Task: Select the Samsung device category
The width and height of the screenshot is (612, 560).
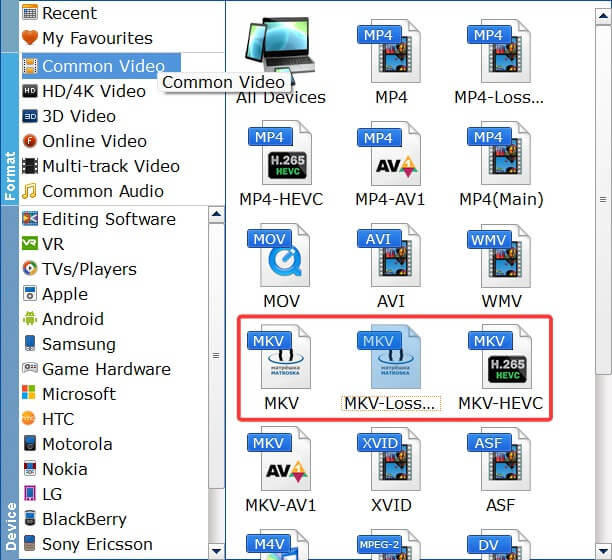Action: [69, 344]
